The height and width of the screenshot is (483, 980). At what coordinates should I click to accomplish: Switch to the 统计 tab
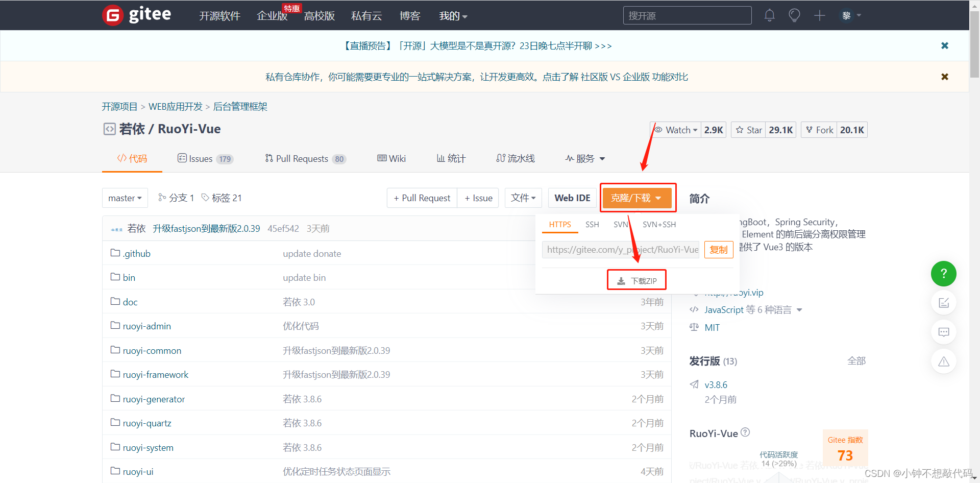[x=451, y=158]
